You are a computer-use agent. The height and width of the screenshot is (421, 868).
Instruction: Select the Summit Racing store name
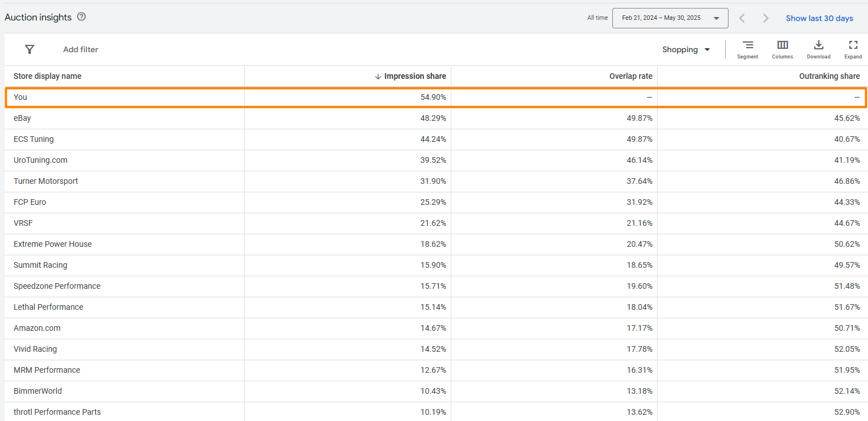tap(40, 265)
